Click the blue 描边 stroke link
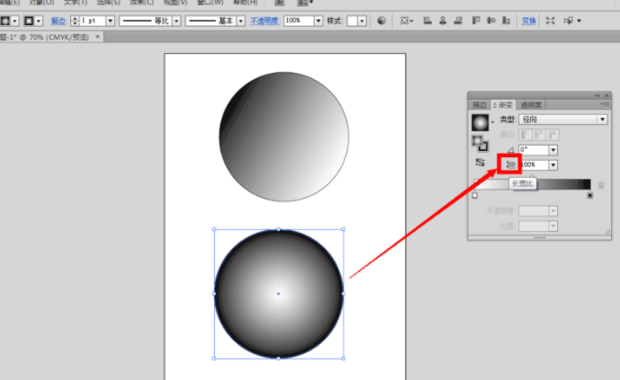Screen dimensions: 620x380 pos(58,21)
